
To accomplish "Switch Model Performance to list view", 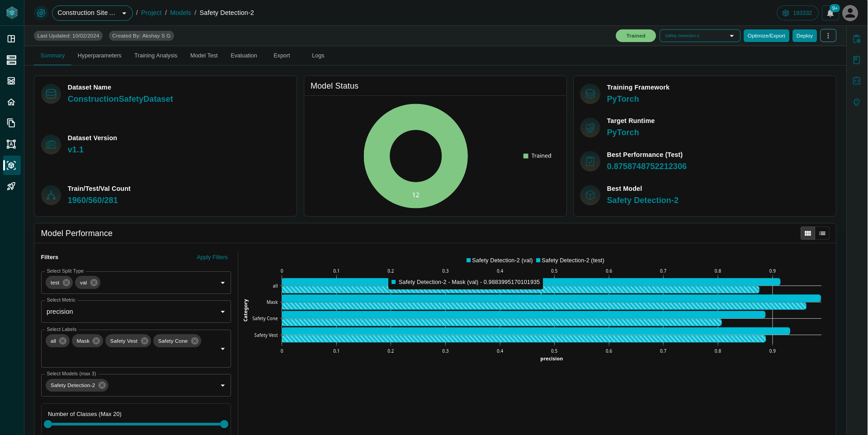I will click(822, 233).
